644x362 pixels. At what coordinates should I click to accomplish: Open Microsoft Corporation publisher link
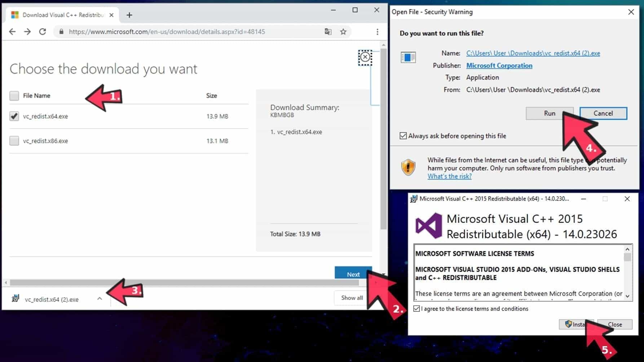[x=499, y=66]
